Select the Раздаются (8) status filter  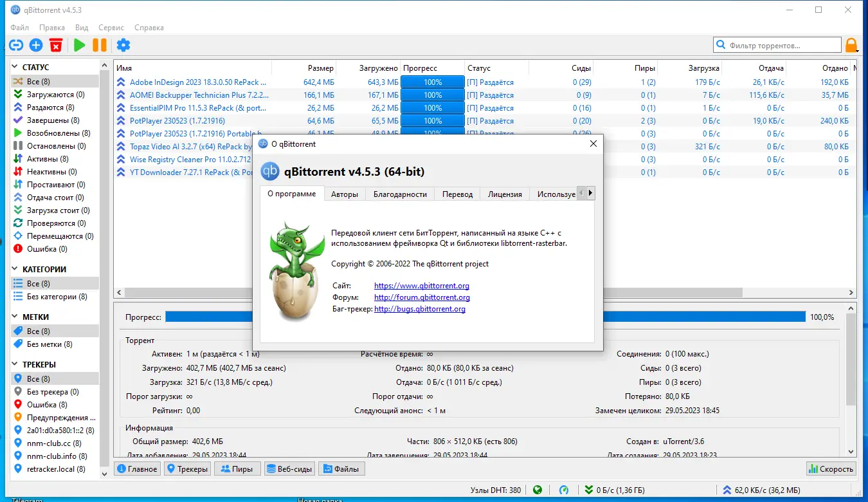pos(55,107)
